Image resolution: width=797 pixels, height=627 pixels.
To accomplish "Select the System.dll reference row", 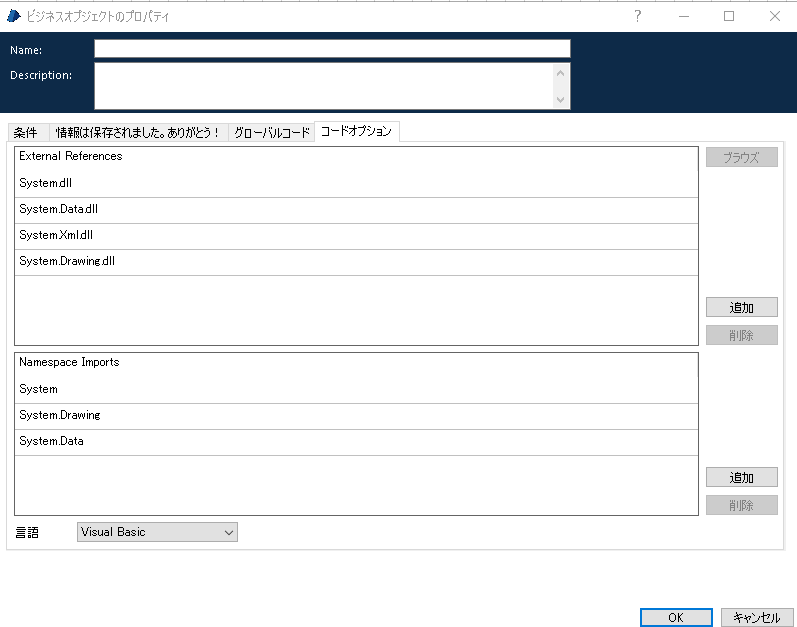I will 356,183.
